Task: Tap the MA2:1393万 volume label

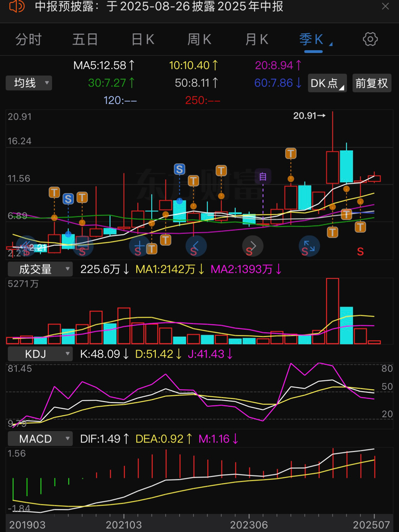Action: pyautogui.click(x=246, y=270)
